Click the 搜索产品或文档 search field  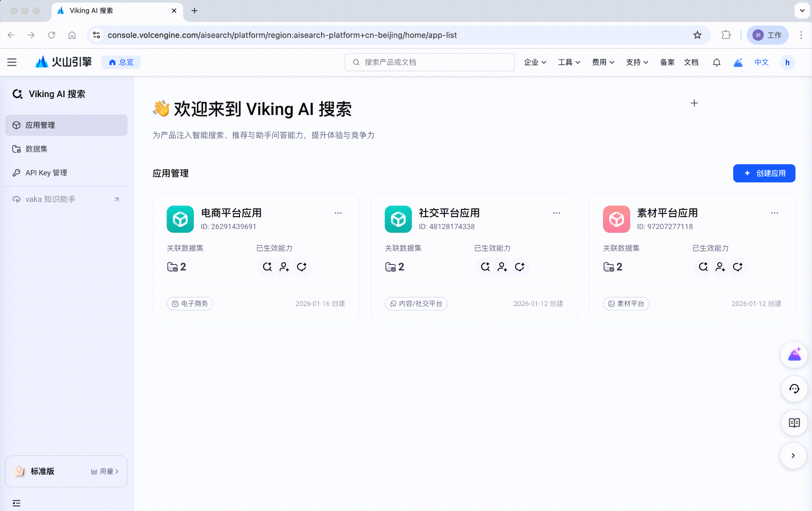click(430, 62)
